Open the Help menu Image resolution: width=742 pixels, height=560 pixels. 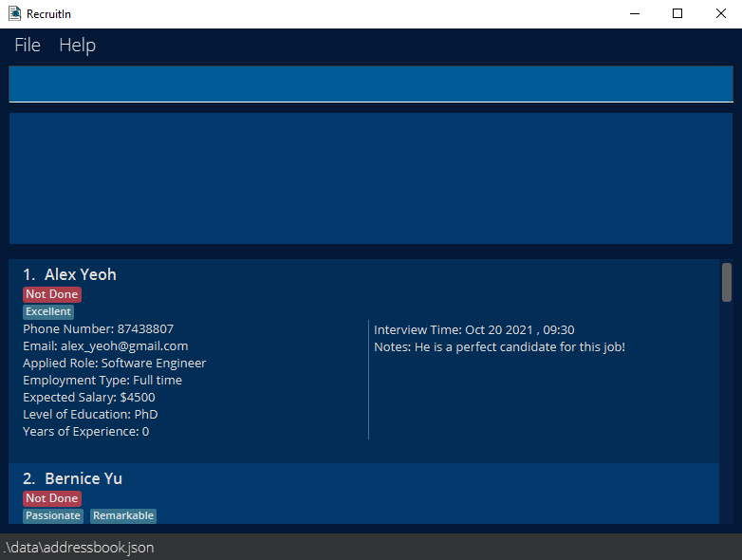pyautogui.click(x=77, y=45)
